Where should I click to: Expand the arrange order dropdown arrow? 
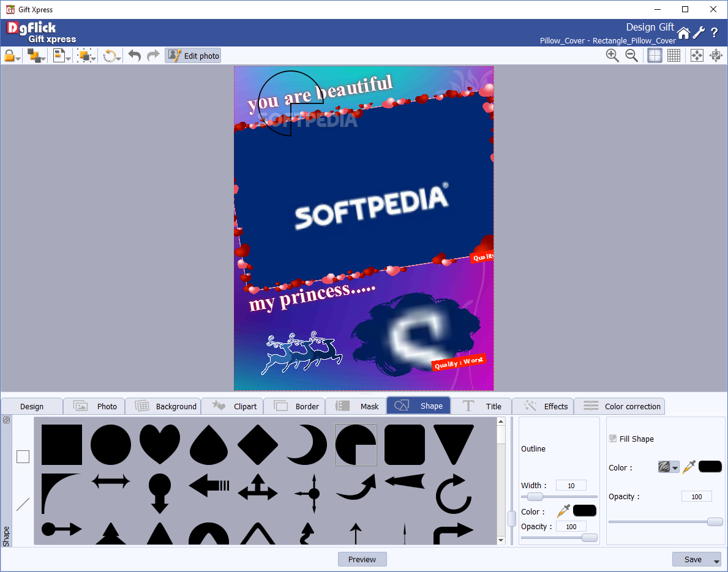click(x=43, y=59)
